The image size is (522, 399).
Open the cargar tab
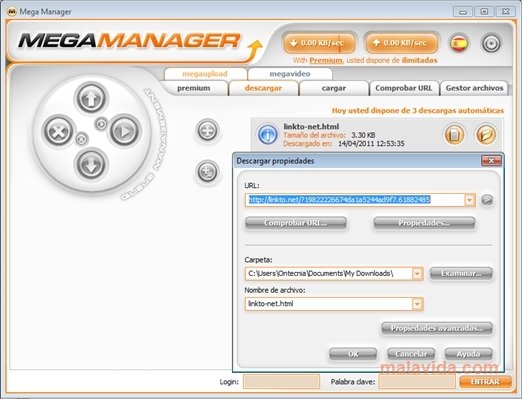tap(334, 88)
